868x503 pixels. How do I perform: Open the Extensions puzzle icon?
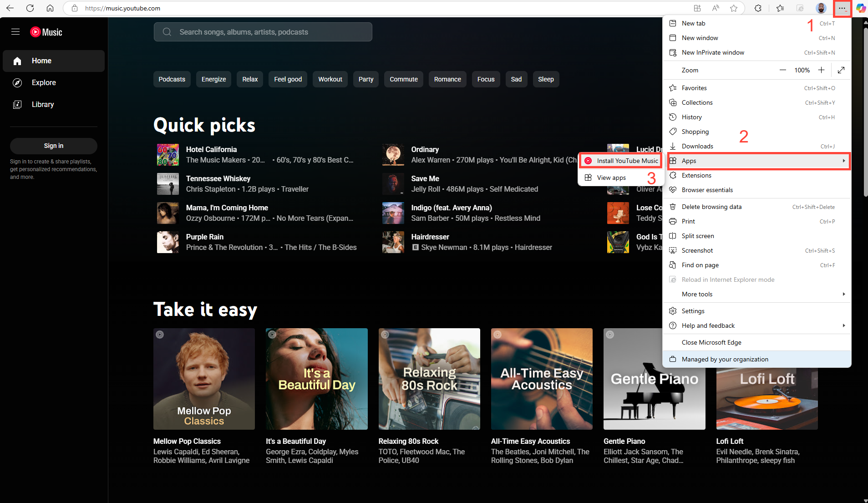pos(757,8)
